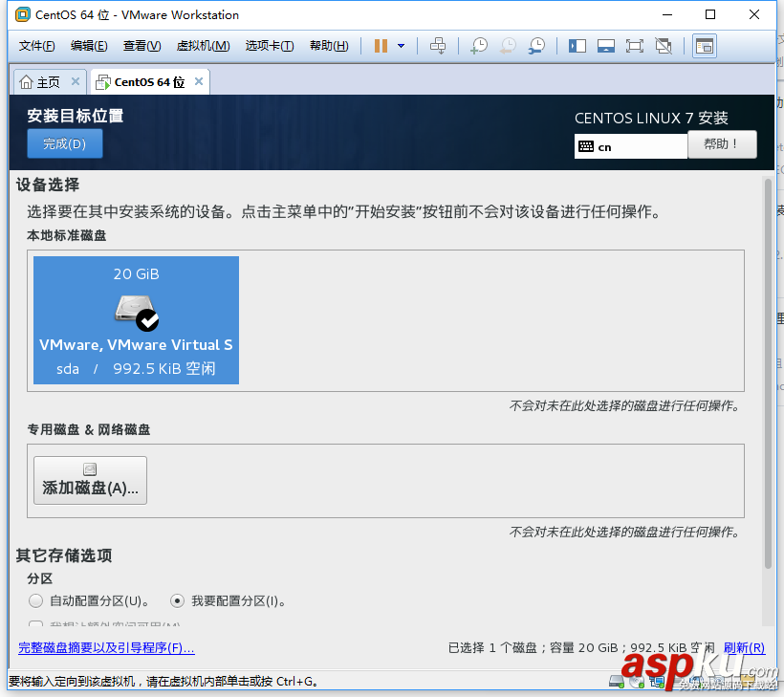Take a snapshot of the virtual machine
The image size is (784, 697).
pos(479,46)
